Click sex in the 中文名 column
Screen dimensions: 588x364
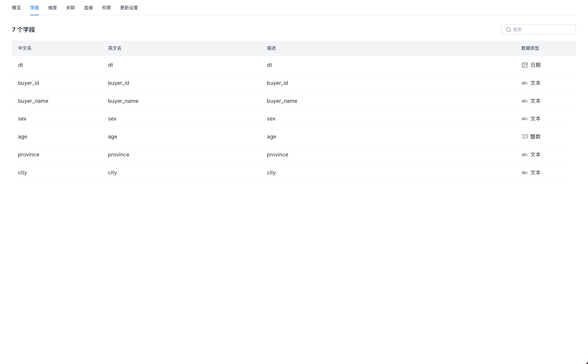pyautogui.click(x=22, y=119)
